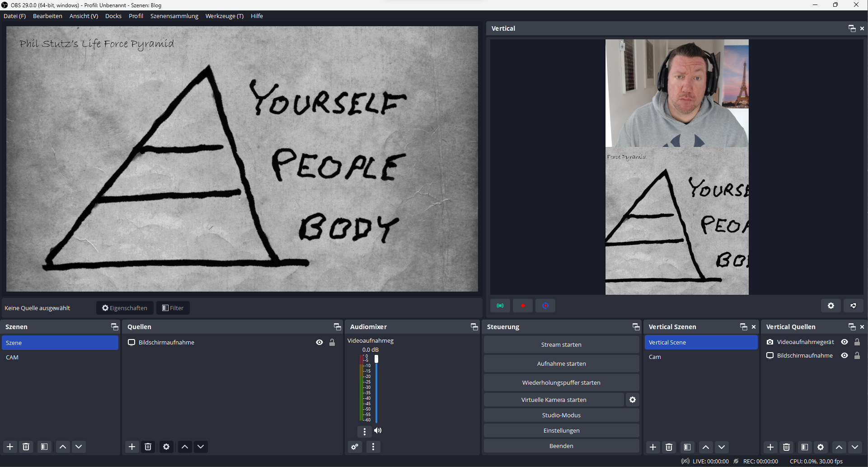Start vertical streaming with the green icon

[x=500, y=306]
